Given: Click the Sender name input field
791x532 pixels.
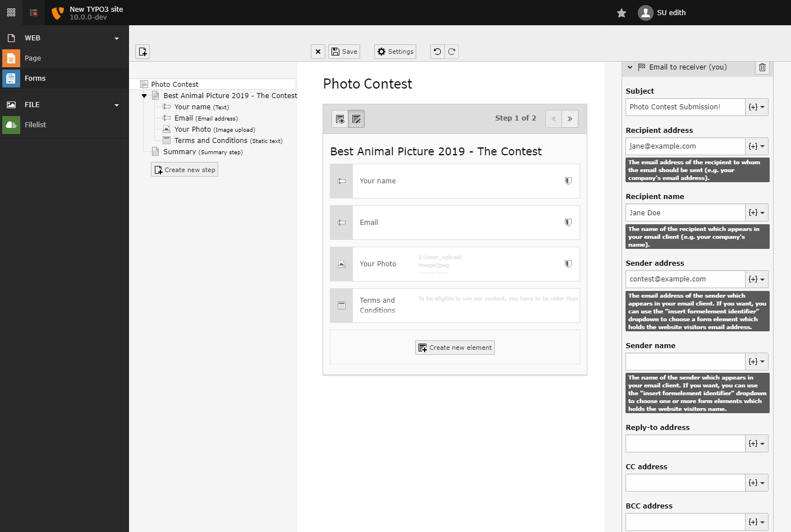Looking at the screenshot, I should click(x=685, y=362).
